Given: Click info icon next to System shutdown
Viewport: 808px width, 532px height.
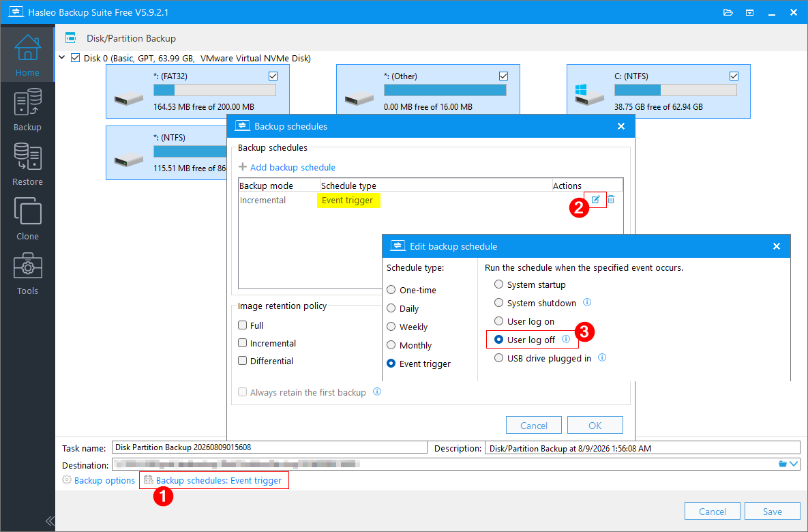Looking at the screenshot, I should [x=587, y=303].
